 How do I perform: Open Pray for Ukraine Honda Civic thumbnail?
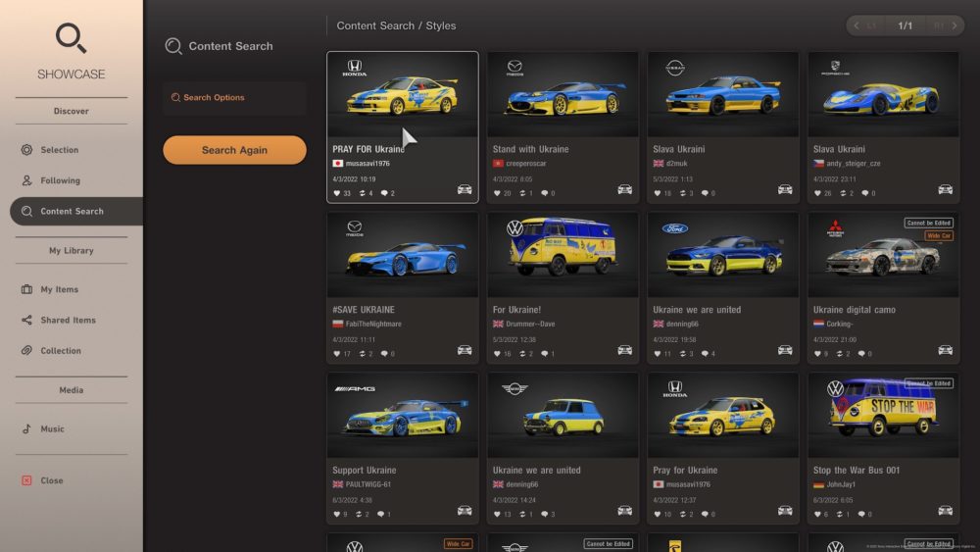point(723,416)
